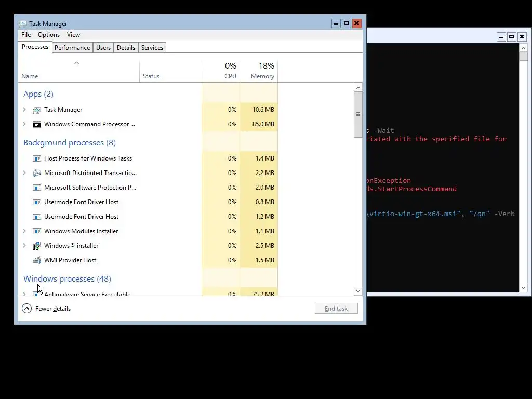Viewport: 532px width, 399px height.
Task: Select the Apps (2) group header
Action: 38,94
